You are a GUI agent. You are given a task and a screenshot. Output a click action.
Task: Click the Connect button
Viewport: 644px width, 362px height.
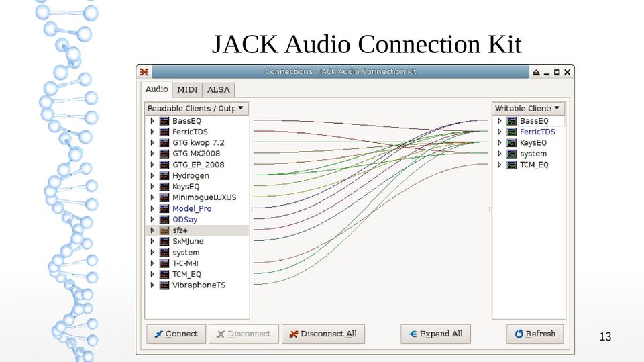point(176,334)
